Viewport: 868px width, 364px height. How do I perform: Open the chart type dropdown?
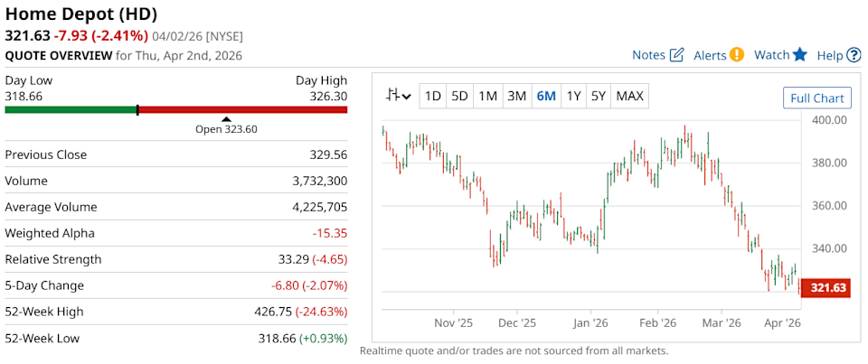tap(398, 96)
